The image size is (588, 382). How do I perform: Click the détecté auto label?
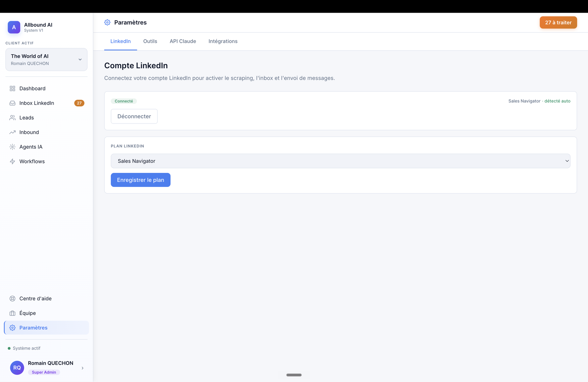(557, 101)
